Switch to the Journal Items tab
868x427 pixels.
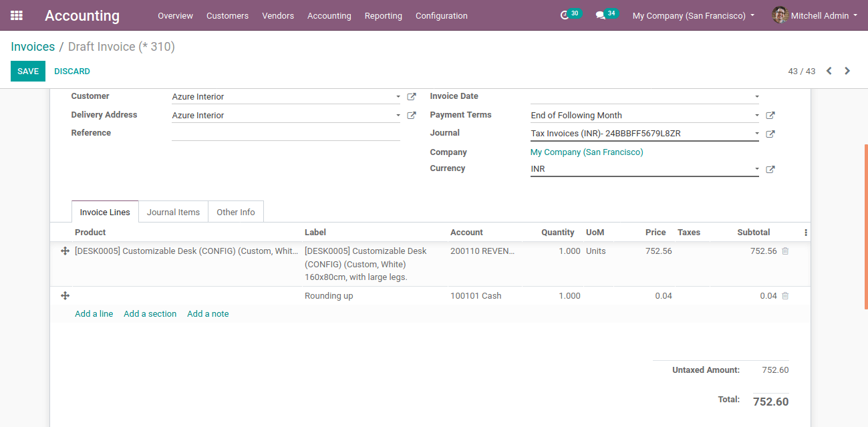[x=173, y=212]
